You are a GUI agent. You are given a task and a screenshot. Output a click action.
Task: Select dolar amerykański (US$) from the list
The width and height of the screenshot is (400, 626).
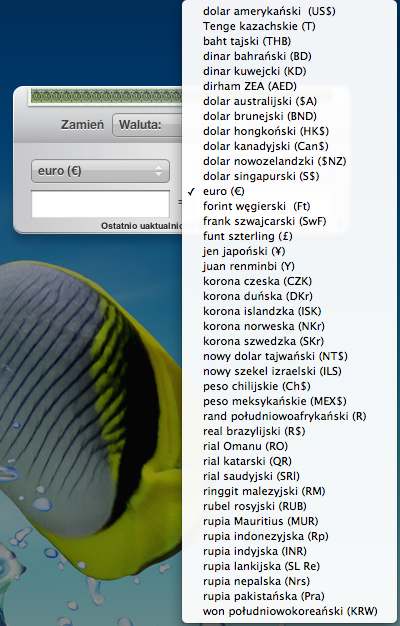[x=289, y=11]
